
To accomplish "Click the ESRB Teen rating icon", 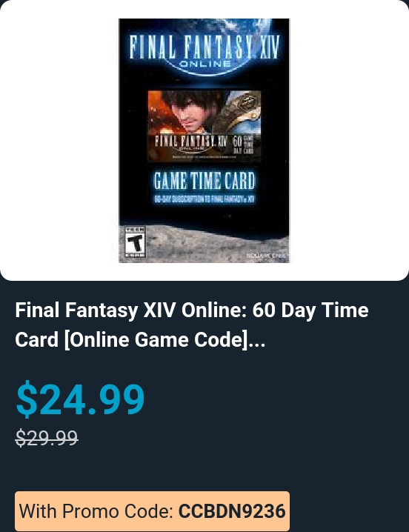I will [135, 242].
